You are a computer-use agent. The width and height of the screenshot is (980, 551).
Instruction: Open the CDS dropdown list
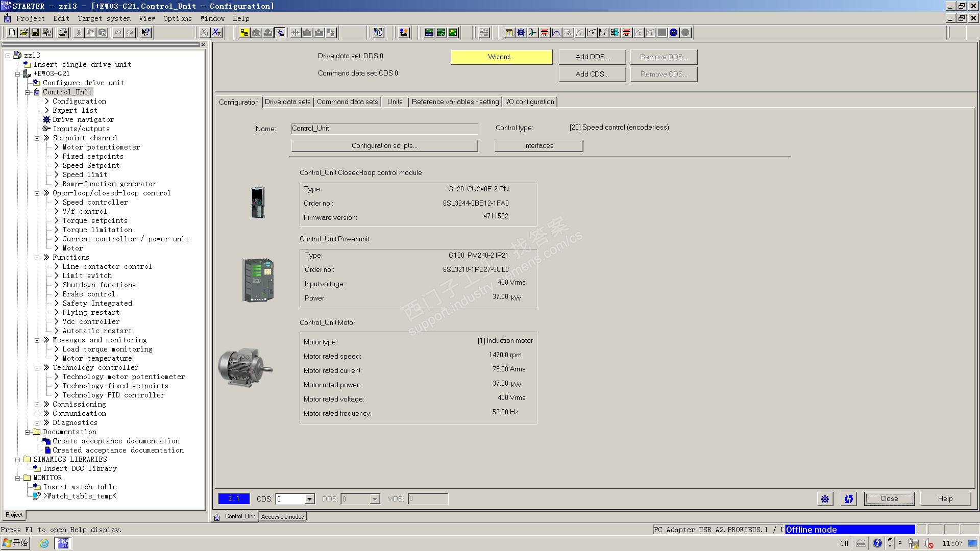[310, 499]
